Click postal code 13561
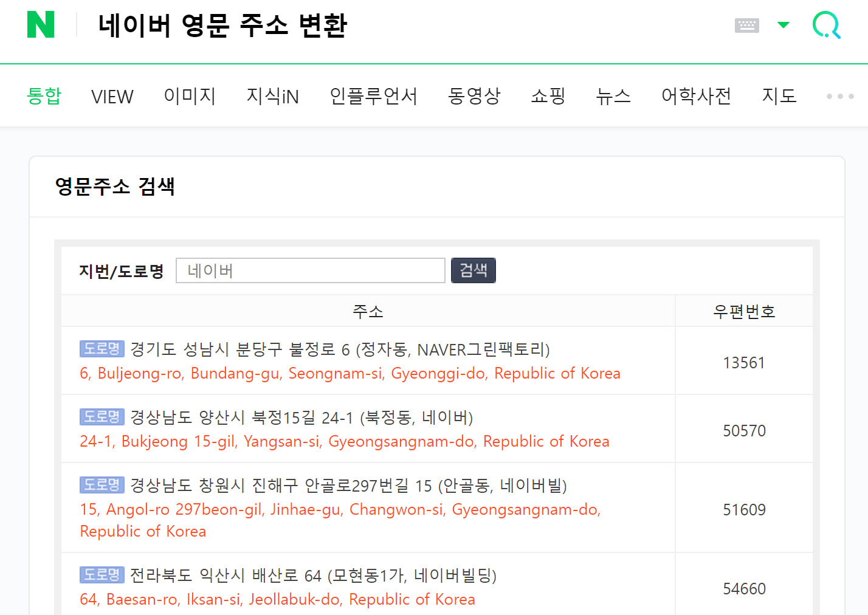The image size is (868, 615). pyautogui.click(x=744, y=363)
